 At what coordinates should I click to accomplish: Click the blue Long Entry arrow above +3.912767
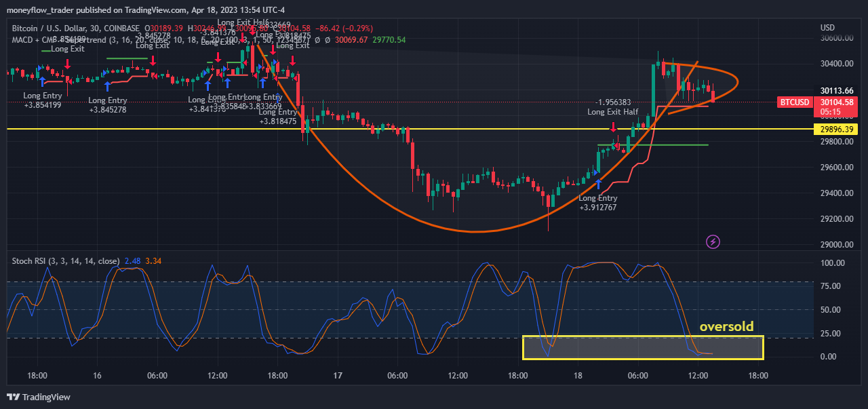point(598,183)
